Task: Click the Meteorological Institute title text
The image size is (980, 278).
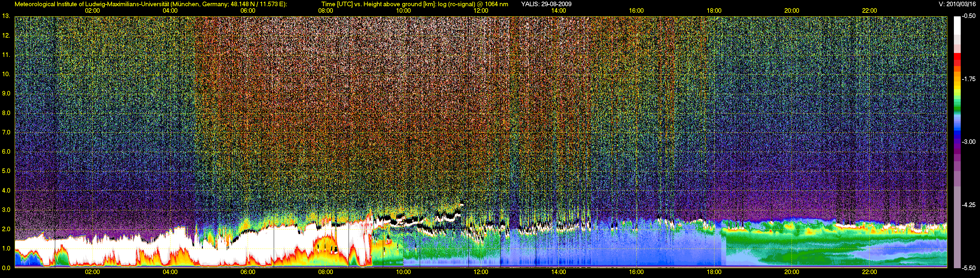Action: 151,4
